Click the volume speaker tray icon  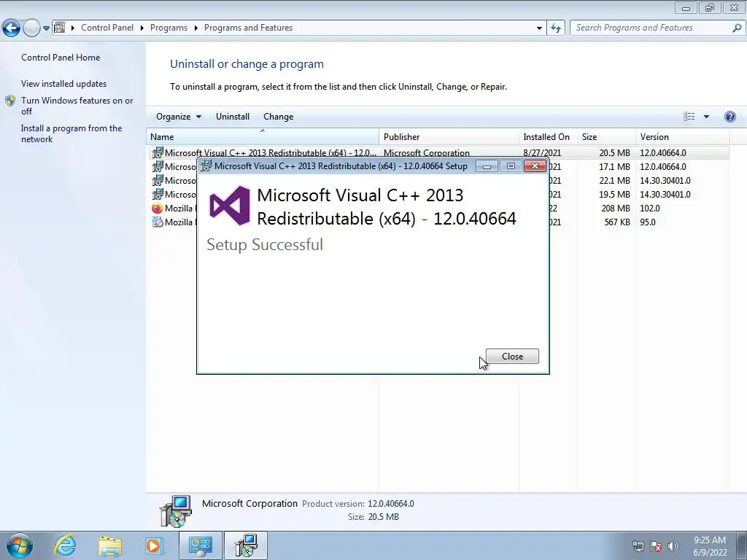[x=673, y=546]
